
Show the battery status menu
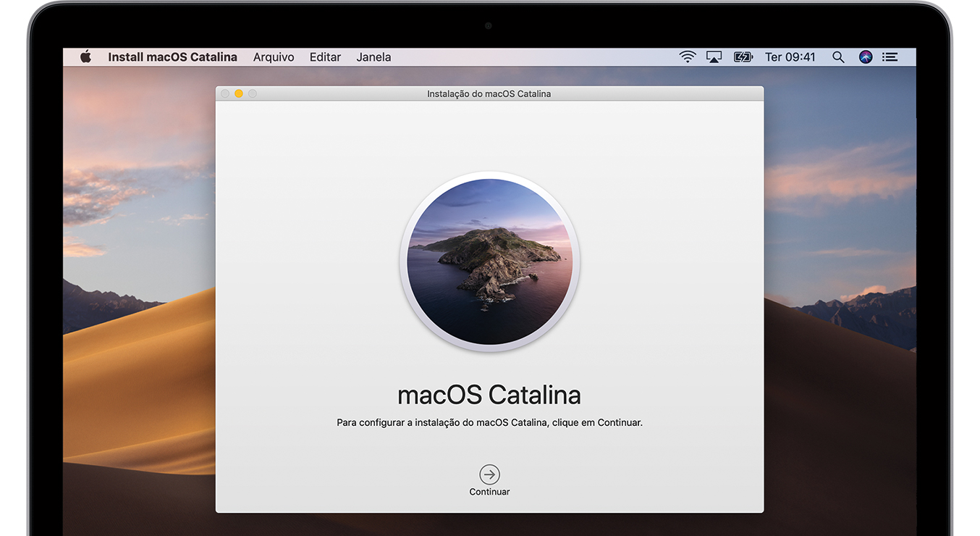(743, 57)
